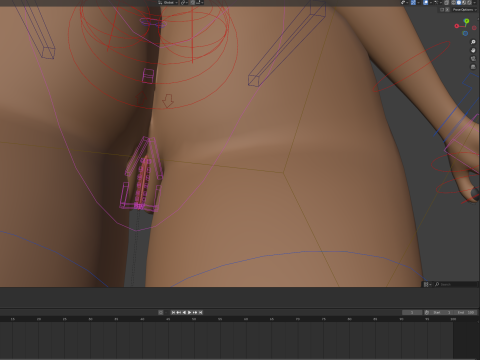Jump to the timeline end frame
Viewport: 480px width, 360px height.
click(x=201, y=312)
